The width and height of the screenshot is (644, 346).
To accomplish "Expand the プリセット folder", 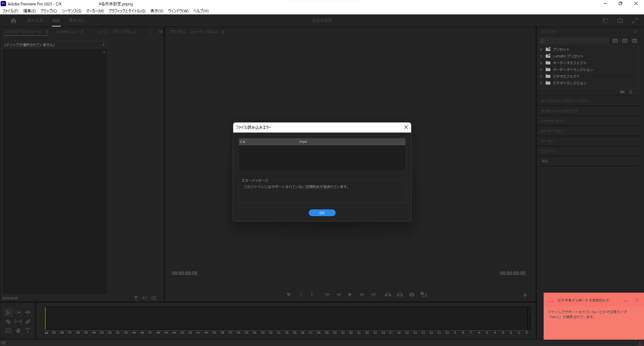I will tap(541, 49).
